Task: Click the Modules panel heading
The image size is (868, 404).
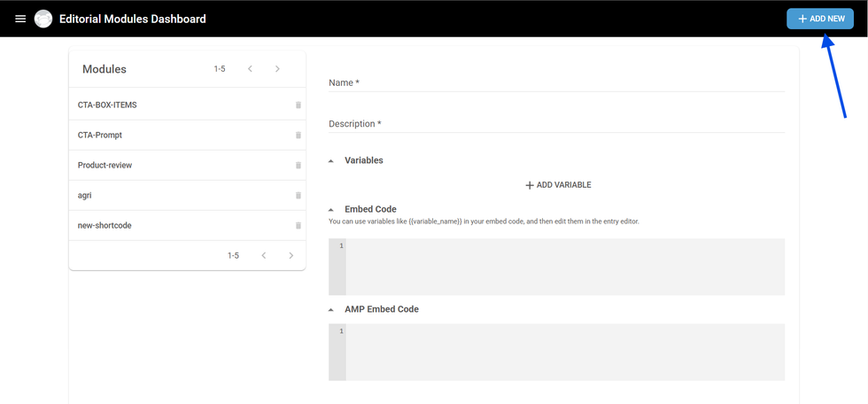Action: click(x=105, y=69)
